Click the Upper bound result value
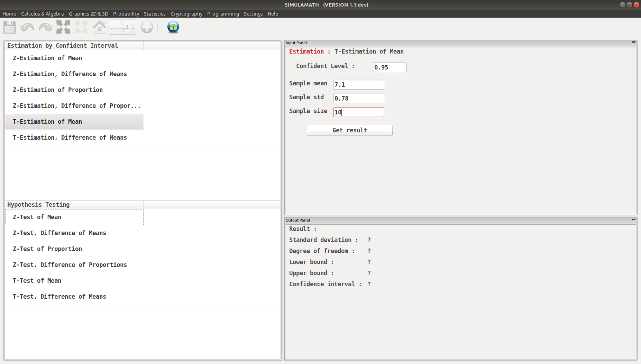 pos(369,273)
